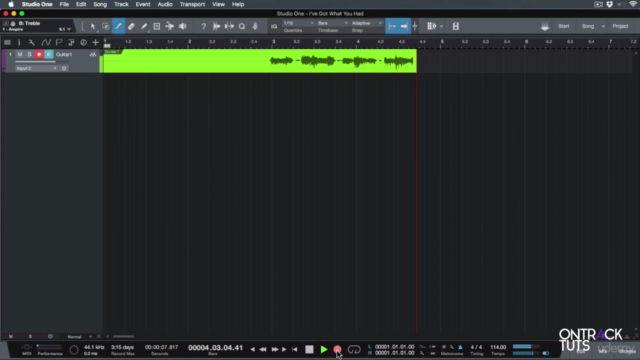Click the return to zero button
Viewport: 640px width, 360px height.
tap(295, 349)
